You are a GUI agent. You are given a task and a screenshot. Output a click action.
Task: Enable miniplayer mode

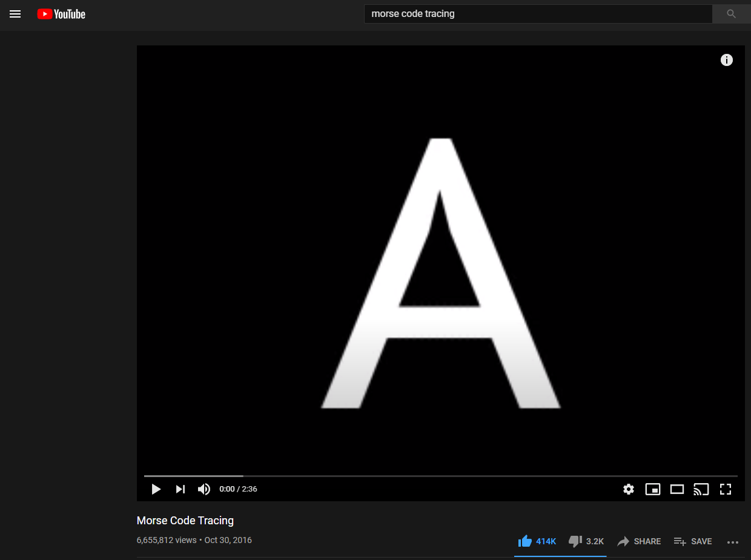[x=653, y=489]
